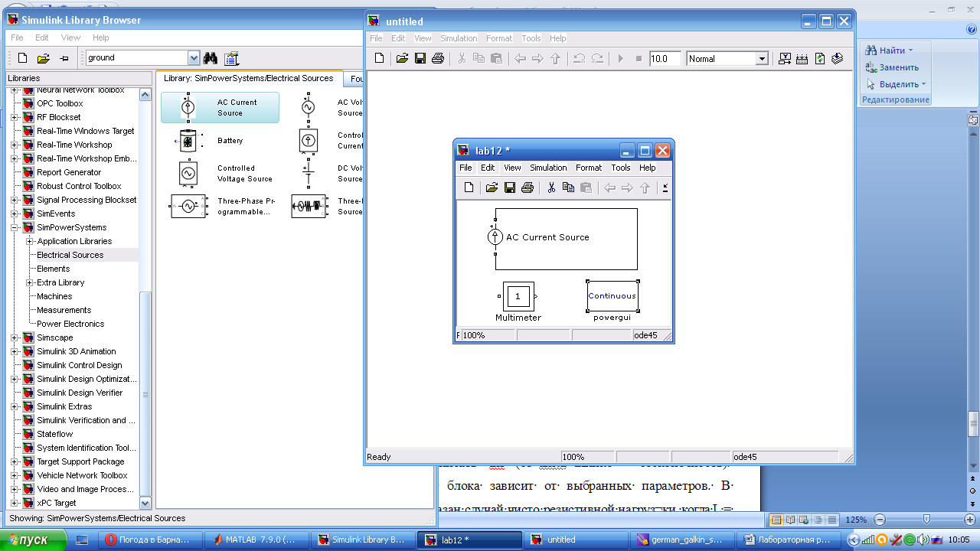Click Start simulation play button in untitled window
The height and width of the screenshot is (551, 980).
[621, 58]
